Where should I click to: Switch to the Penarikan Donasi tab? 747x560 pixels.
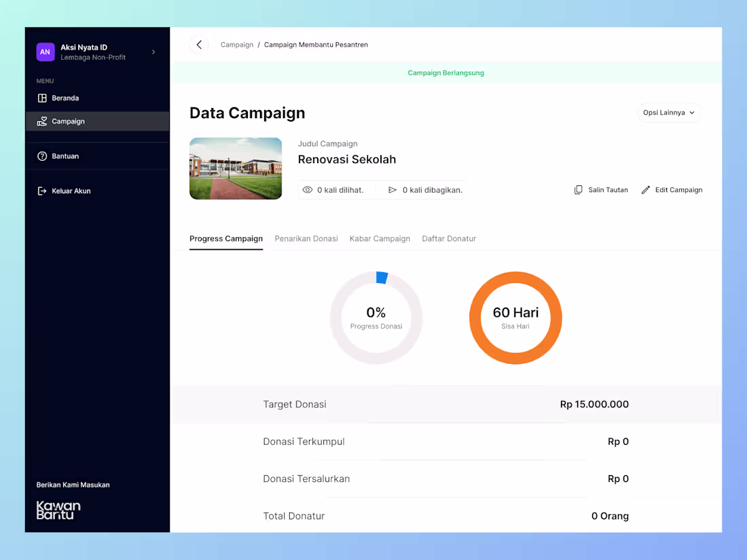(306, 238)
